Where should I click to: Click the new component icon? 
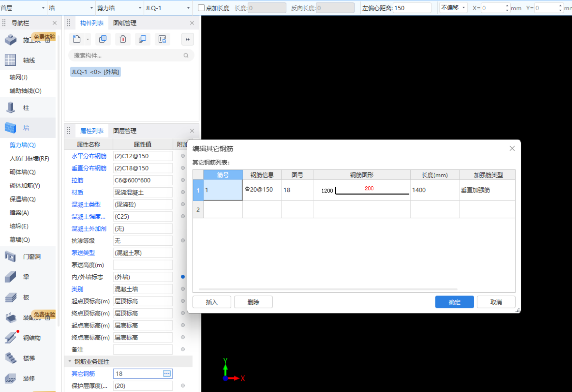[77, 39]
